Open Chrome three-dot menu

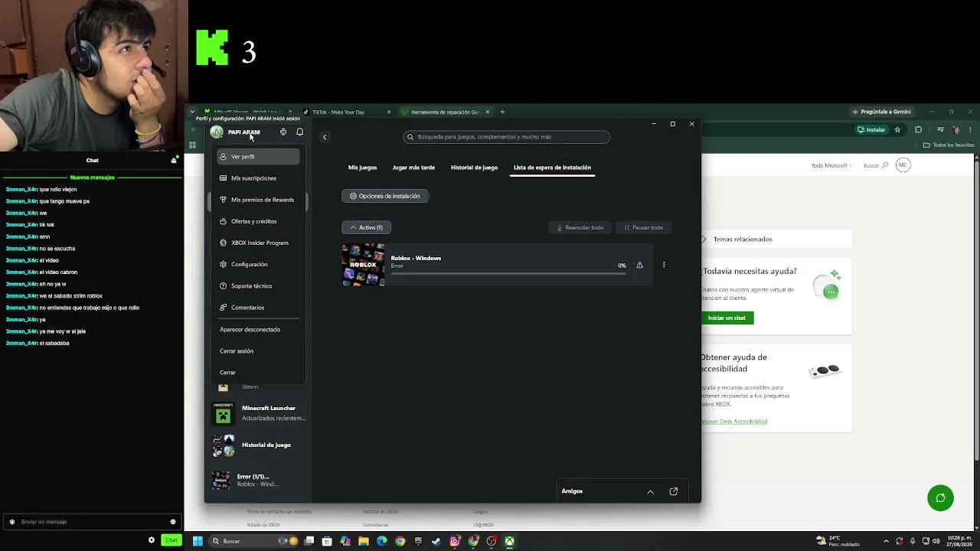(x=971, y=130)
